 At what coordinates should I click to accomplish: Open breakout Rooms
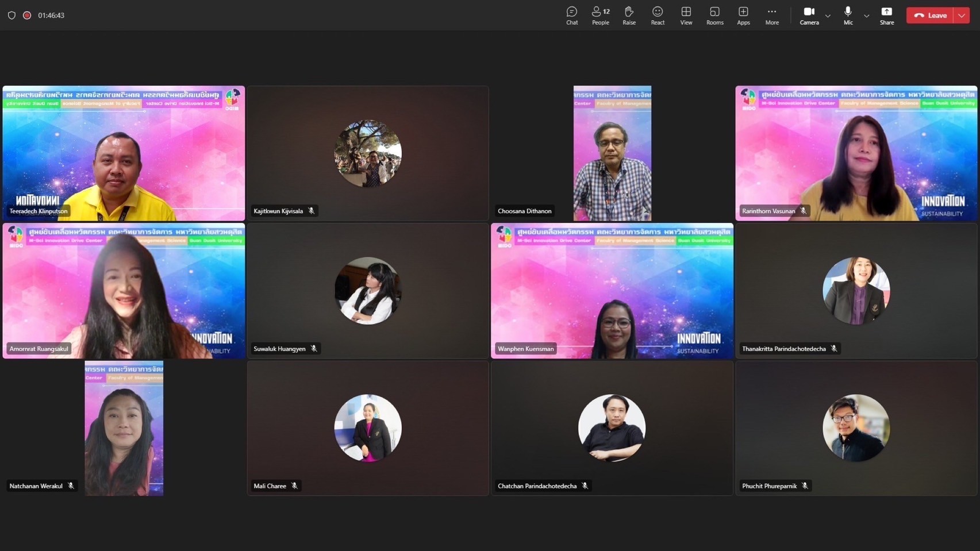[714, 16]
